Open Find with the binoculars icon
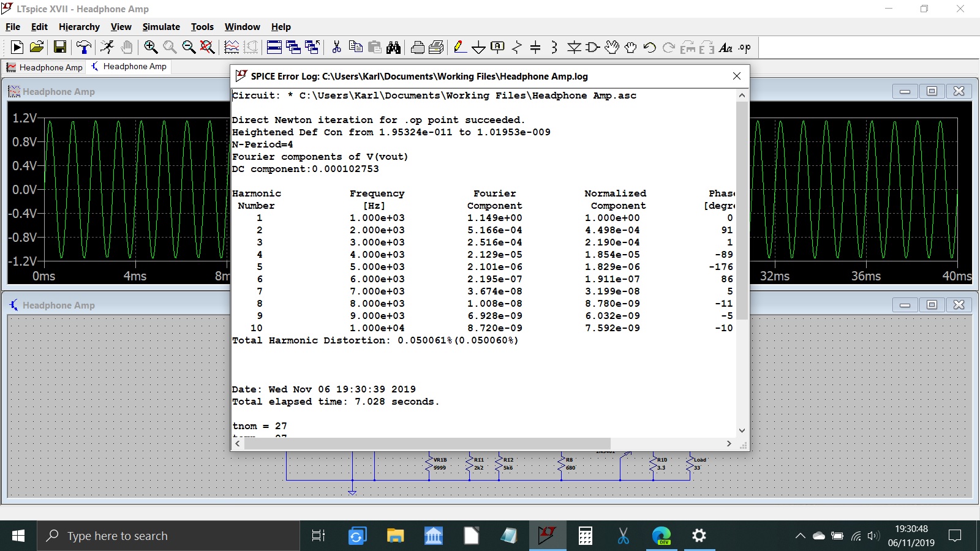The image size is (980, 551). tap(393, 47)
